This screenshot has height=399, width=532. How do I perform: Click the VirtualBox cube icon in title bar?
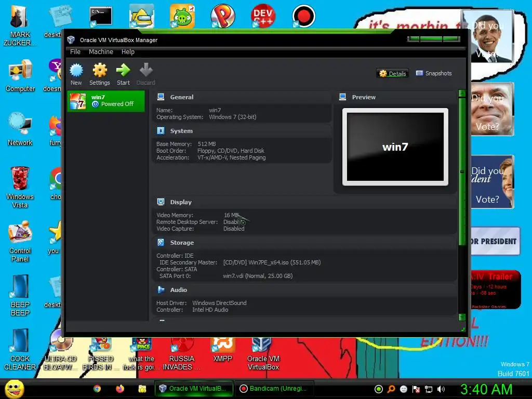point(71,39)
